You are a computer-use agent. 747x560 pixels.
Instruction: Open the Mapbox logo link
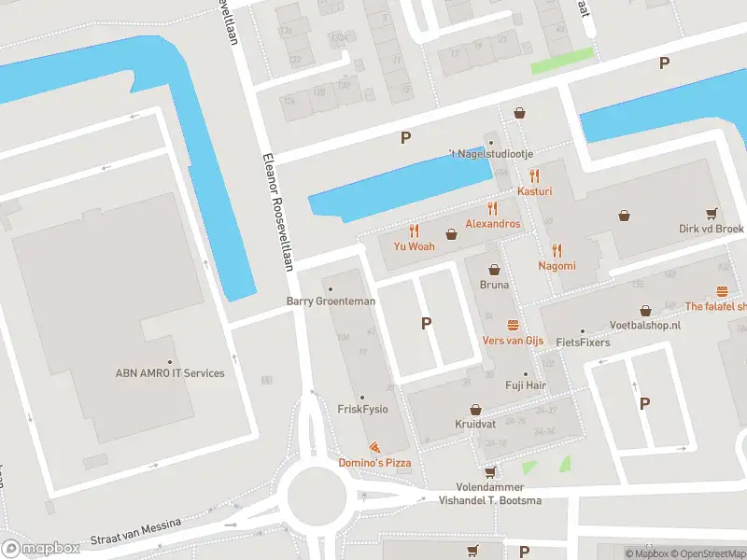(40, 549)
